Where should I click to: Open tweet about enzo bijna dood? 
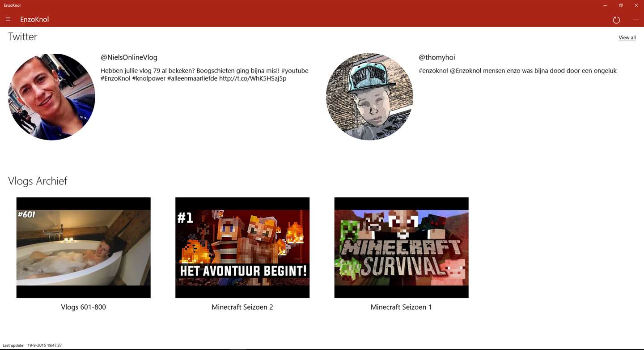tap(517, 71)
